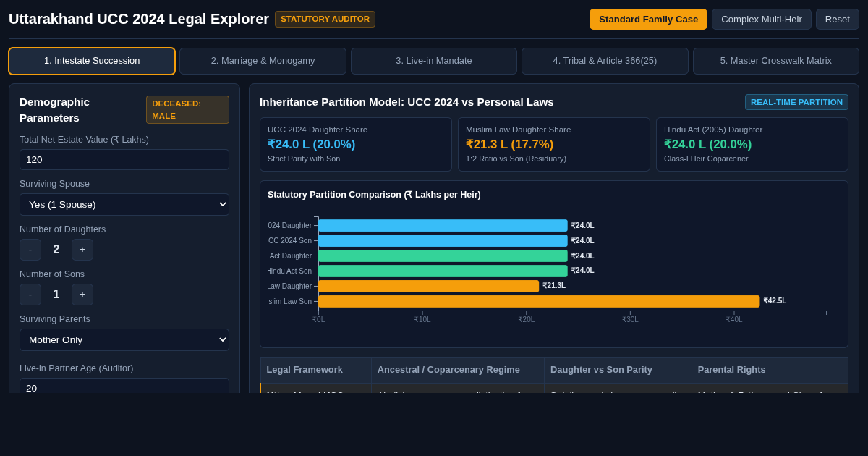The image size is (868, 456).
Task: Click the Demographic Parameters heading
Action: tap(55, 110)
